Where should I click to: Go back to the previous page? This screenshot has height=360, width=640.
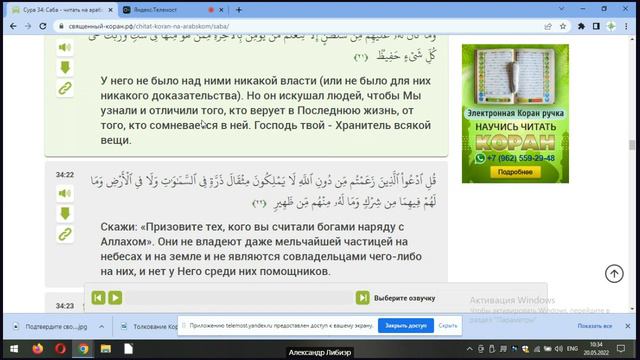pyautogui.click(x=13, y=26)
